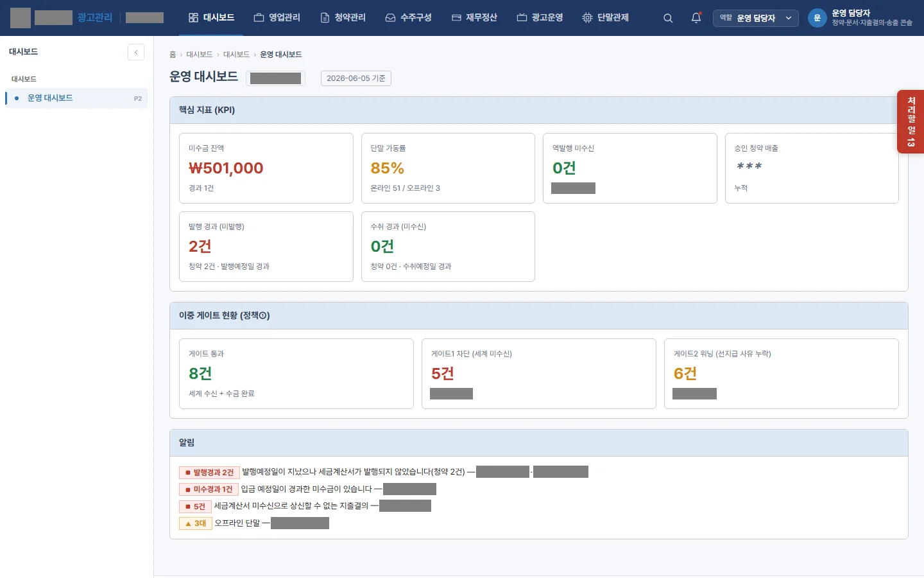The width and height of the screenshot is (924, 578).
Task: Open the 수주구성 menu
Action: coord(409,17)
